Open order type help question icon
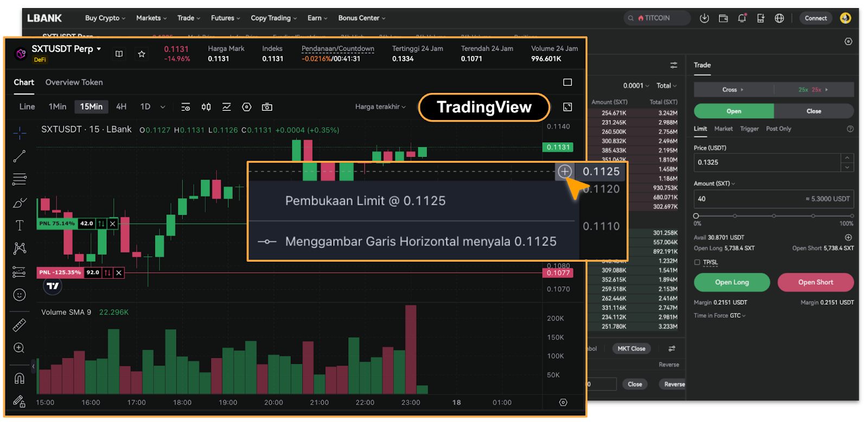 coord(850,129)
